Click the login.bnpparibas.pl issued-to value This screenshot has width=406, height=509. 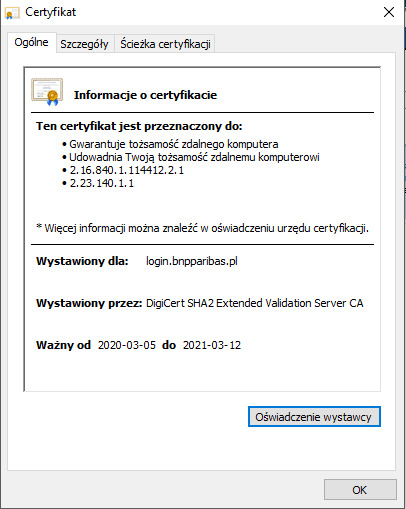[x=192, y=261]
